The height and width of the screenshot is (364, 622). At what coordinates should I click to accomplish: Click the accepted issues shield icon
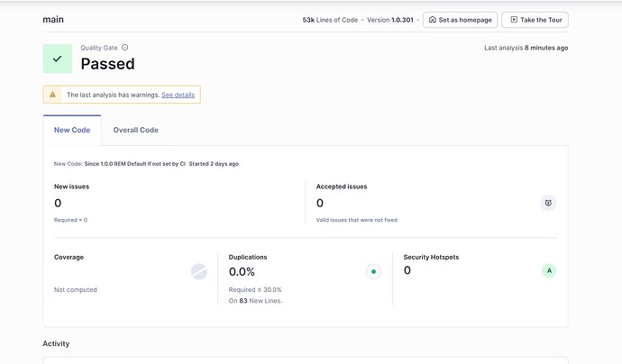coord(548,203)
